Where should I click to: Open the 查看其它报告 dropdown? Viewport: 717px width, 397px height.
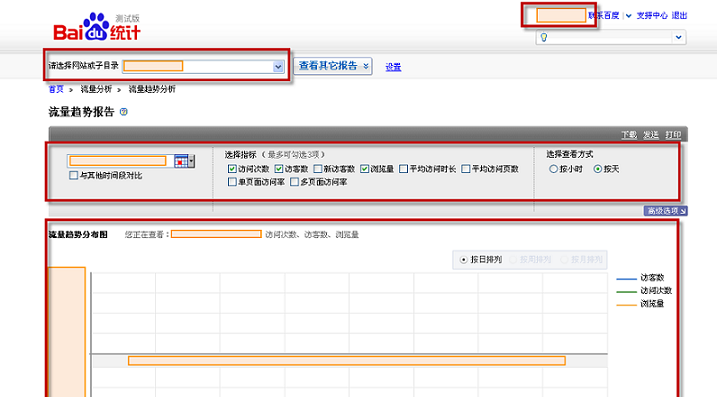pos(332,66)
